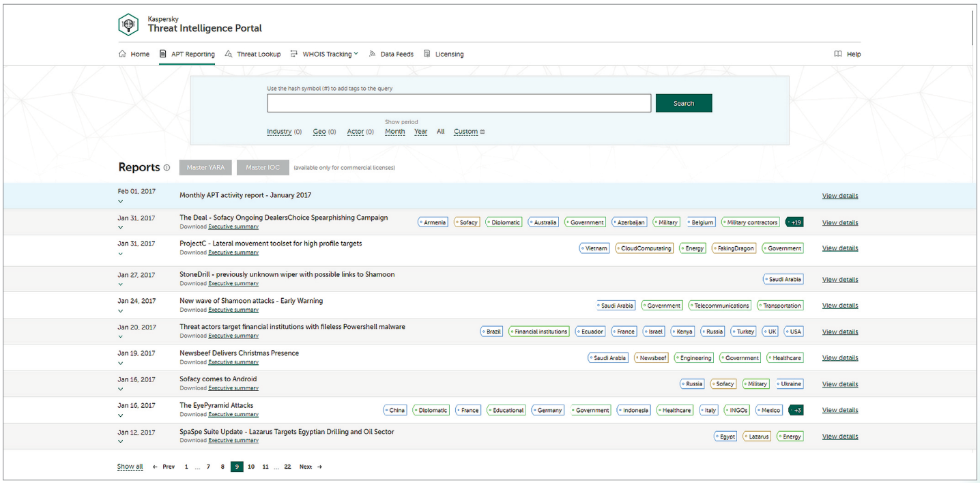
Task: Show the +19 hidden tags badge
Action: (796, 222)
